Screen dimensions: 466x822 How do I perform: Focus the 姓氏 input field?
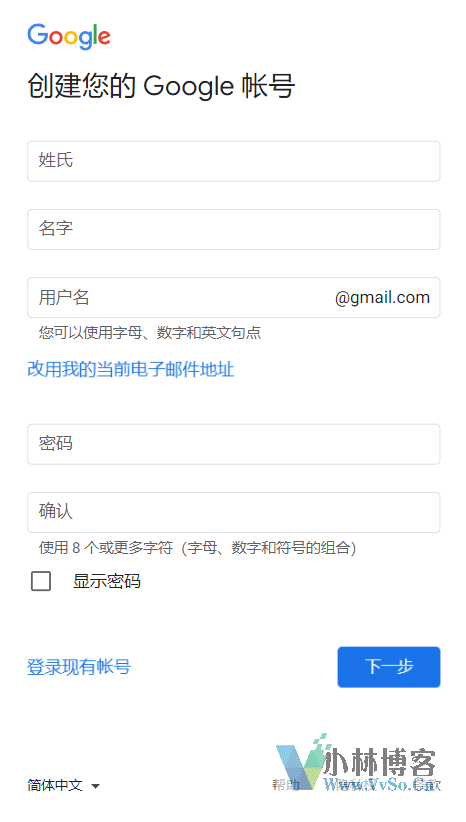coord(234,161)
